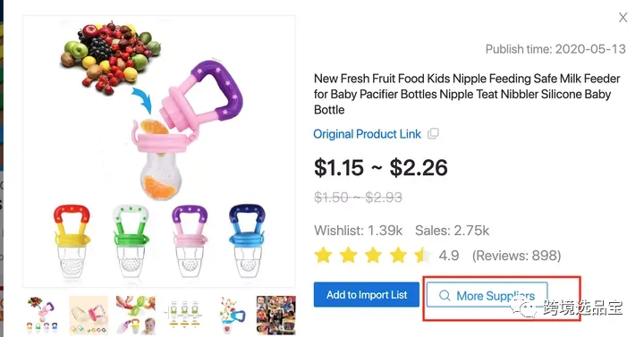Screen dimensions: 644x337
Task: Click the crossed-out original price
Action: pyautogui.click(x=358, y=198)
